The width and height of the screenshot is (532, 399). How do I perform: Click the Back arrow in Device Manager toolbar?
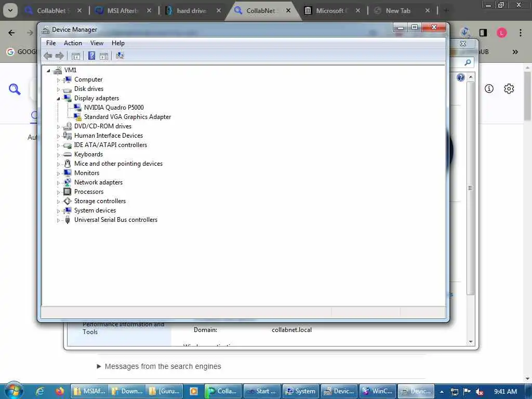pyautogui.click(x=48, y=56)
